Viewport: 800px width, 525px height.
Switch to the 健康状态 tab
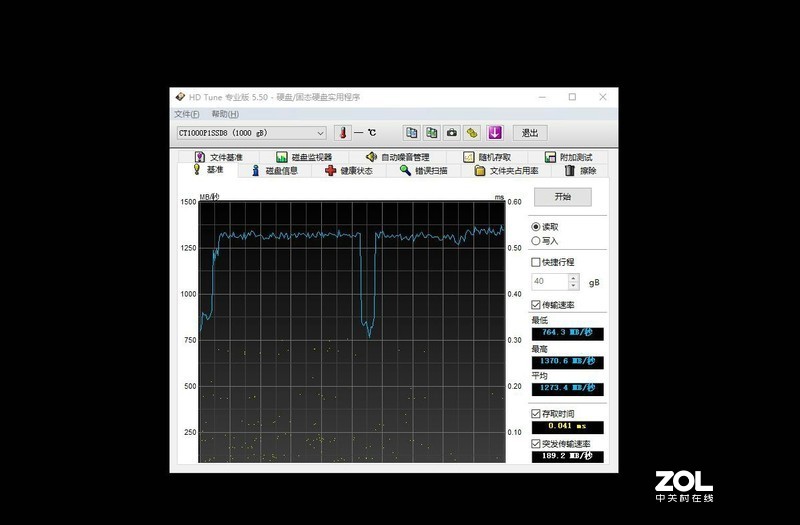[x=349, y=171]
